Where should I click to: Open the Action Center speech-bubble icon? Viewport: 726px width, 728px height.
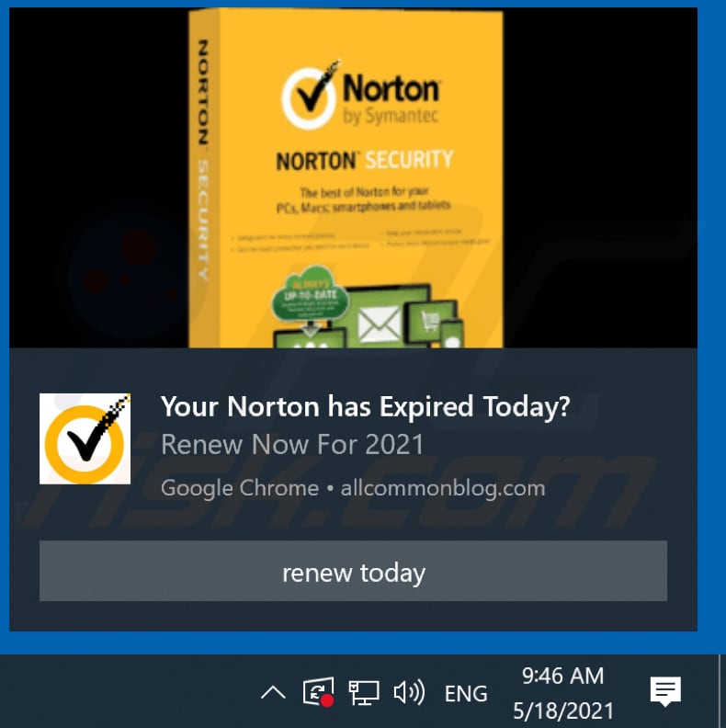[x=665, y=691]
